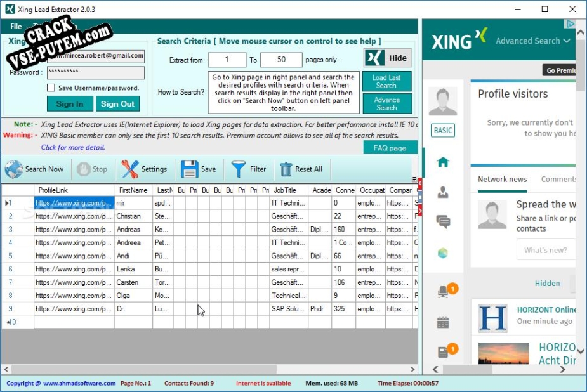Click the Hidden link in news feed

tap(547, 283)
